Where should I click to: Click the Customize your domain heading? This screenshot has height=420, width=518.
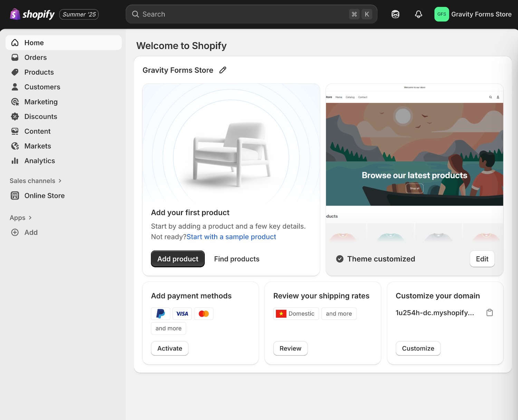pyautogui.click(x=438, y=296)
